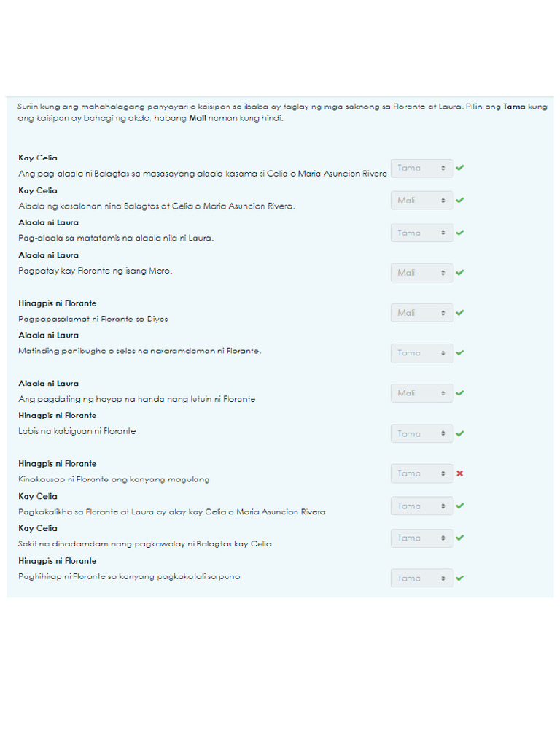The image size is (560, 747).
Task: Click checkmark beside "Alaala ng kasalanan" answer
Action: [x=460, y=200]
